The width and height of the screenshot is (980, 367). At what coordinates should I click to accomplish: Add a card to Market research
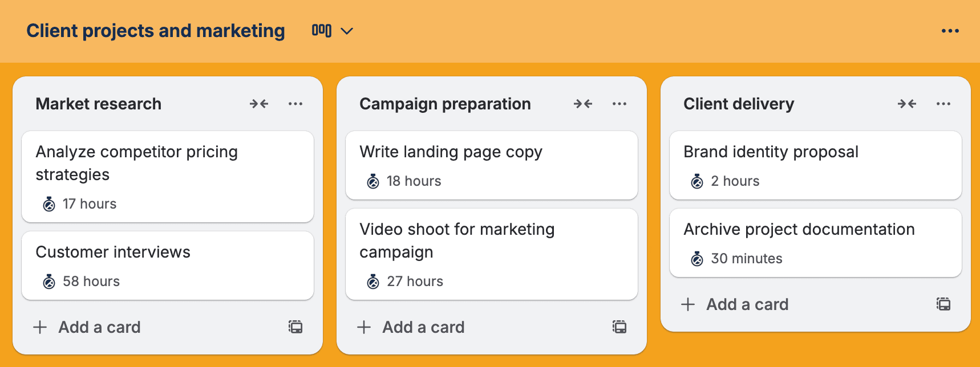pos(99,327)
